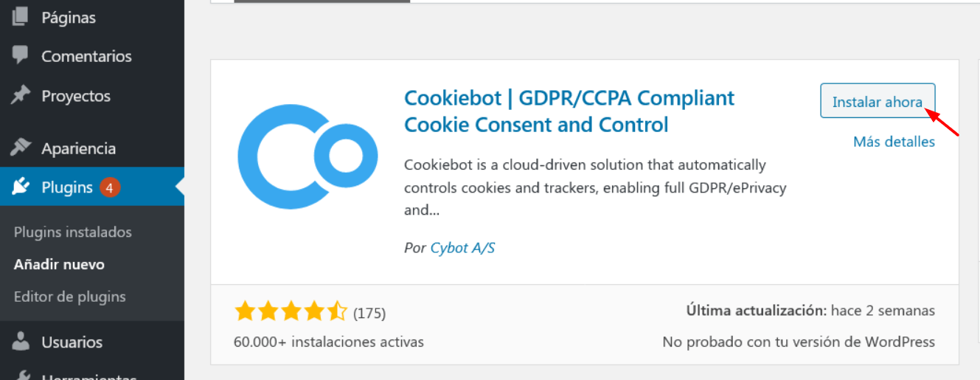
Task: Click the Comentarios speech bubble icon
Action: [21, 56]
